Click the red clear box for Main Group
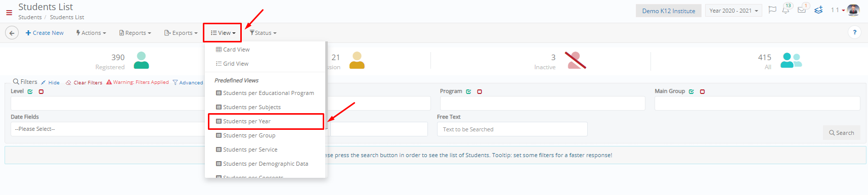The width and height of the screenshot is (868, 195). (x=702, y=92)
